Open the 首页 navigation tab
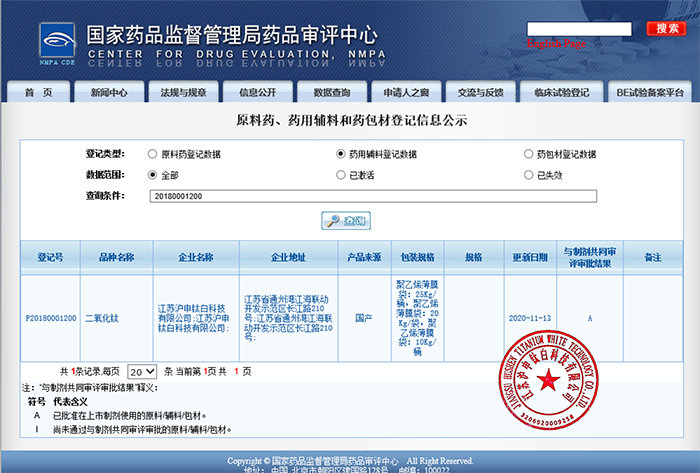This screenshot has height=473, width=700. pyautogui.click(x=39, y=92)
